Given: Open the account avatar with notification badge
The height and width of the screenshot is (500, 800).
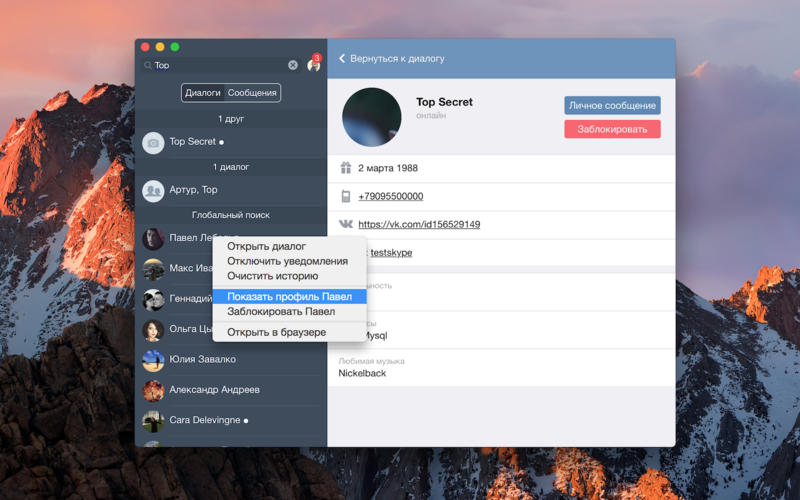Looking at the screenshot, I should point(314,64).
